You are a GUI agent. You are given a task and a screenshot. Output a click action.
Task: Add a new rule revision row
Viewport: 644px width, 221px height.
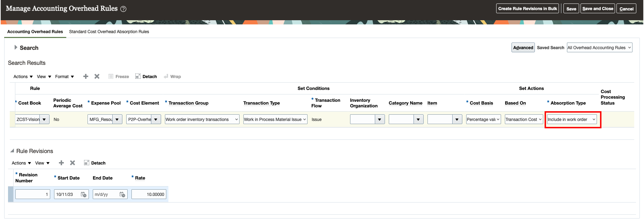pyautogui.click(x=61, y=163)
